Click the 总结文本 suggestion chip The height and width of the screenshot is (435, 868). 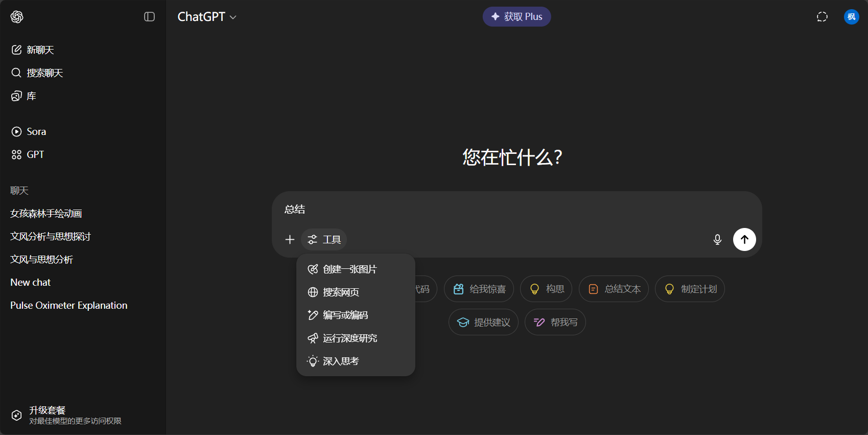614,289
